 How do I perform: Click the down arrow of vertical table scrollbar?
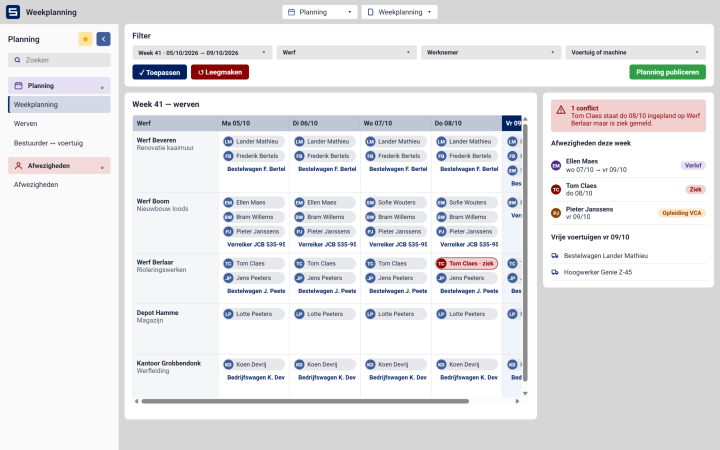point(525,394)
